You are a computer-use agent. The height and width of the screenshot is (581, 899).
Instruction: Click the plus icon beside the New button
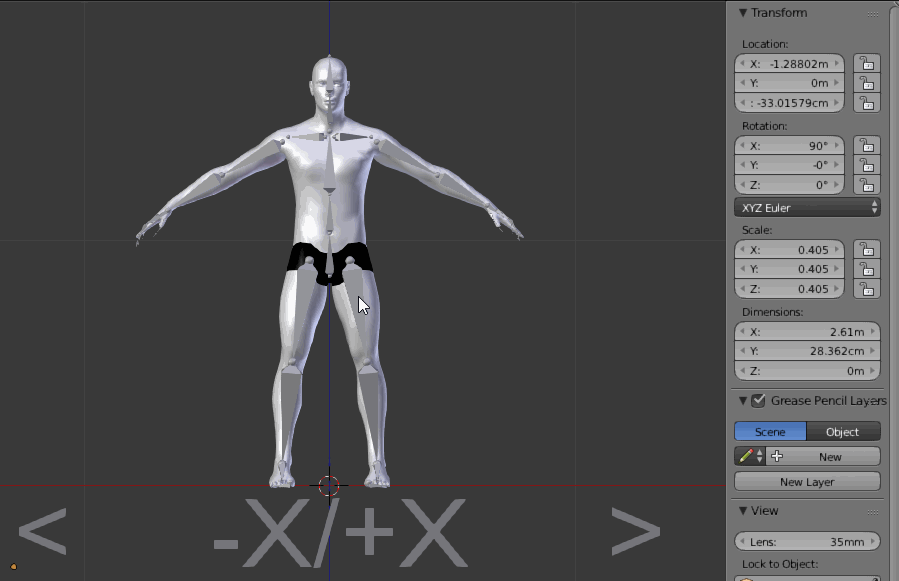point(776,455)
